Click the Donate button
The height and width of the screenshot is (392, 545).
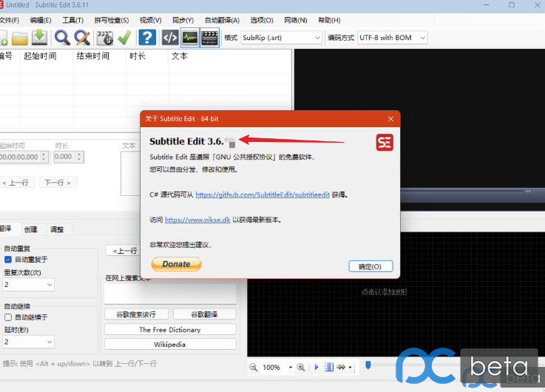pos(176,264)
